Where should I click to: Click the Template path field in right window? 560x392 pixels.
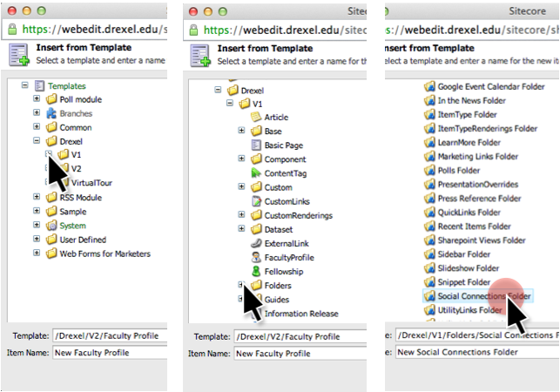pos(477,335)
